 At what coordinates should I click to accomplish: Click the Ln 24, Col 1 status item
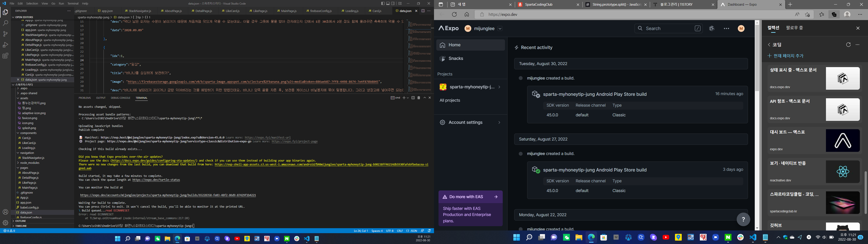tap(361, 231)
